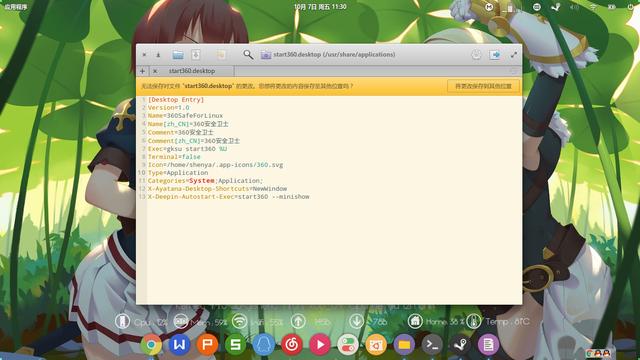Click the date and time in top panel

pyautogui.click(x=320, y=7)
